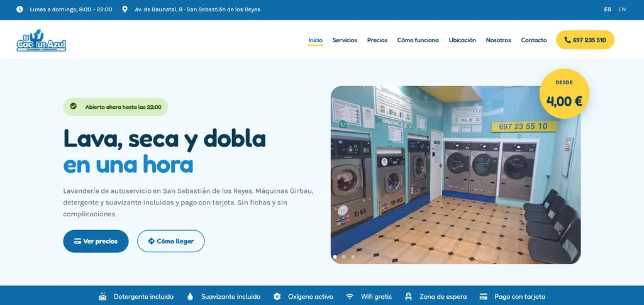Click the green check icon in the open badge
The image size is (644, 305).
pos(73,106)
